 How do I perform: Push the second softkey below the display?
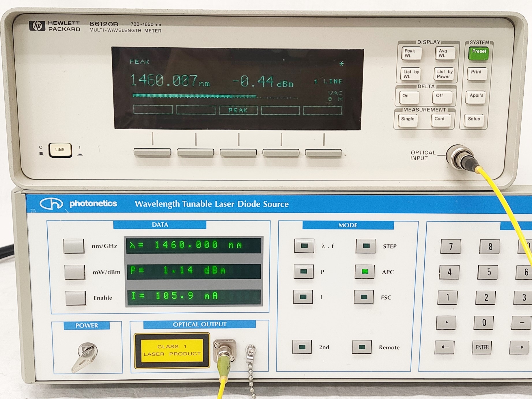195,152
